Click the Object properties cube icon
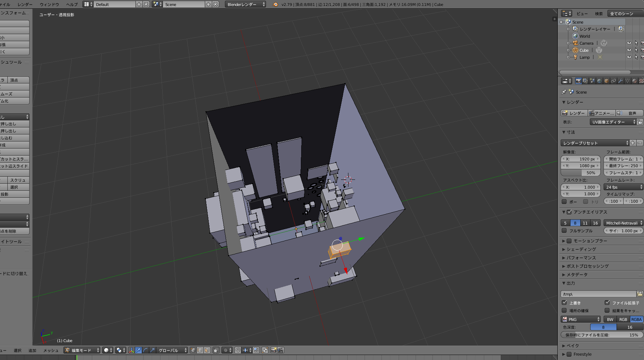Viewport: 644px width, 360px height. click(606, 81)
